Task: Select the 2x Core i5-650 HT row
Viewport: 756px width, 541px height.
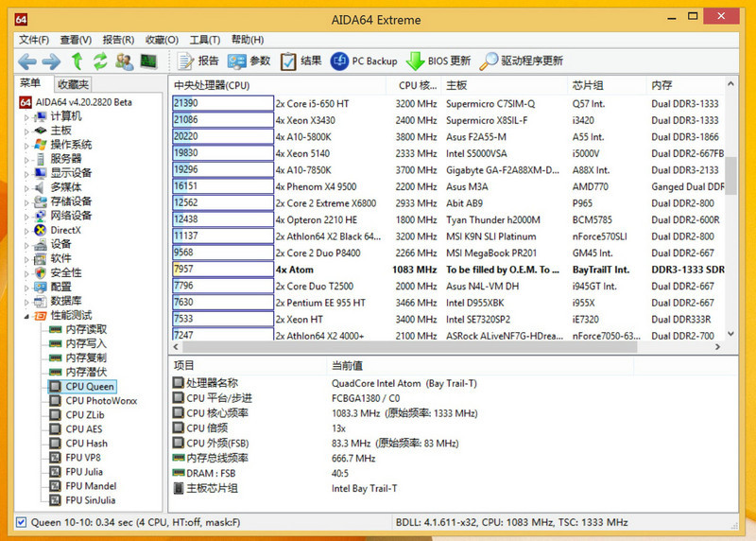Action: coord(448,103)
